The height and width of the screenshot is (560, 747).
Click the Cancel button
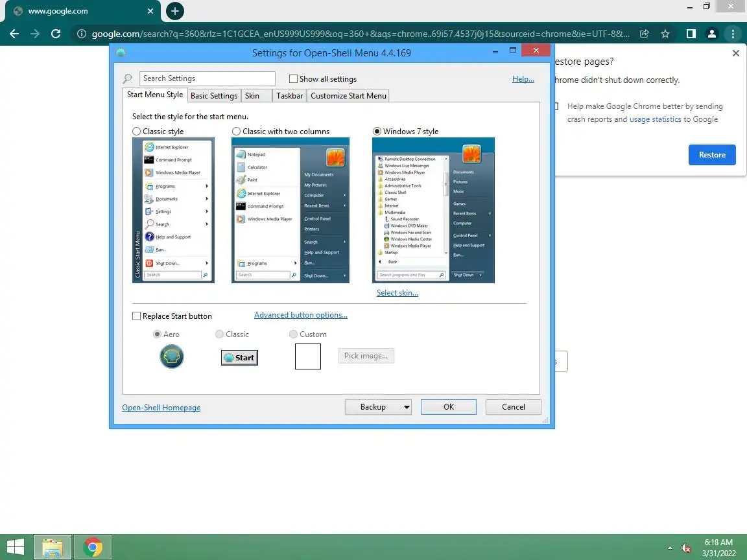point(513,407)
